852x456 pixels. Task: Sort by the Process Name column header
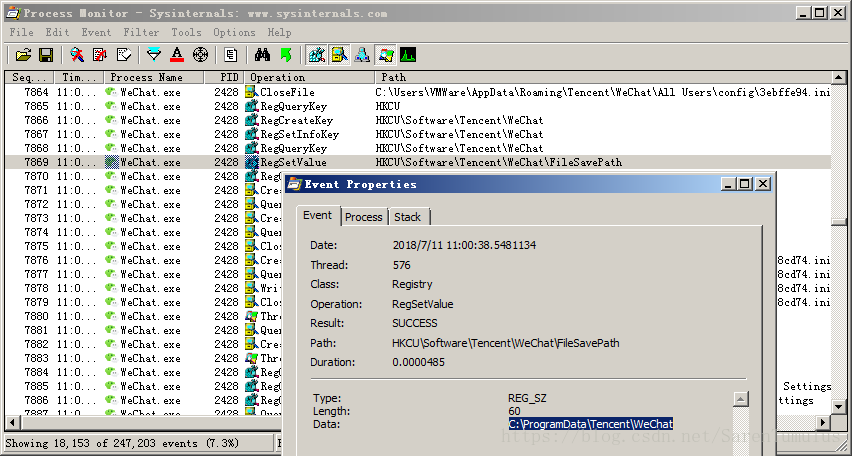click(x=154, y=77)
